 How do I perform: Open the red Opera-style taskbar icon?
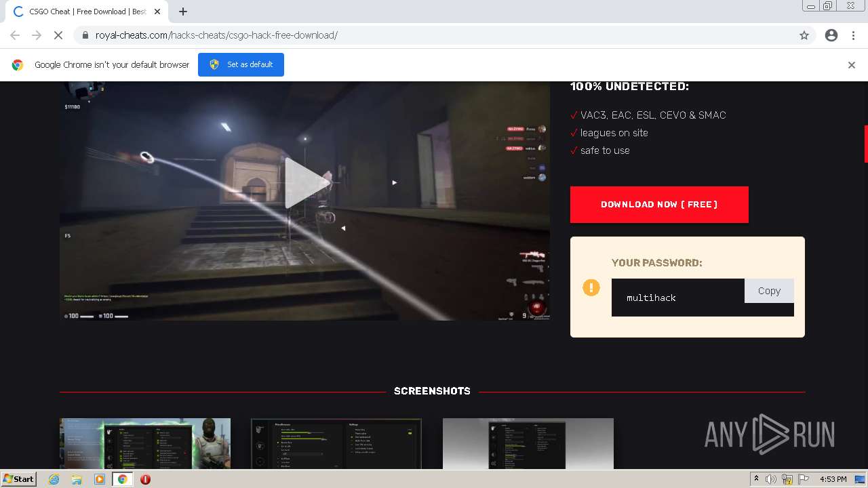(x=145, y=479)
